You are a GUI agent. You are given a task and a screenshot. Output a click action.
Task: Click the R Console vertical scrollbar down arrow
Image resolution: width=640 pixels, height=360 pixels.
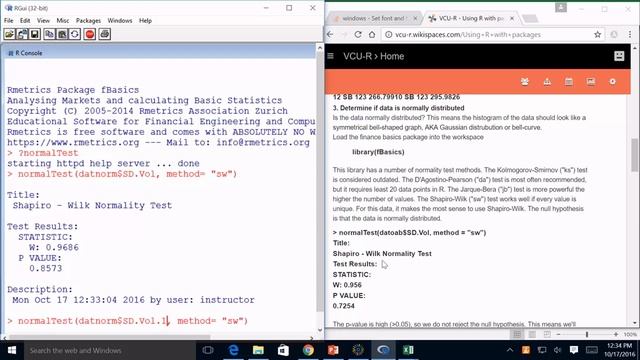tap(320, 330)
